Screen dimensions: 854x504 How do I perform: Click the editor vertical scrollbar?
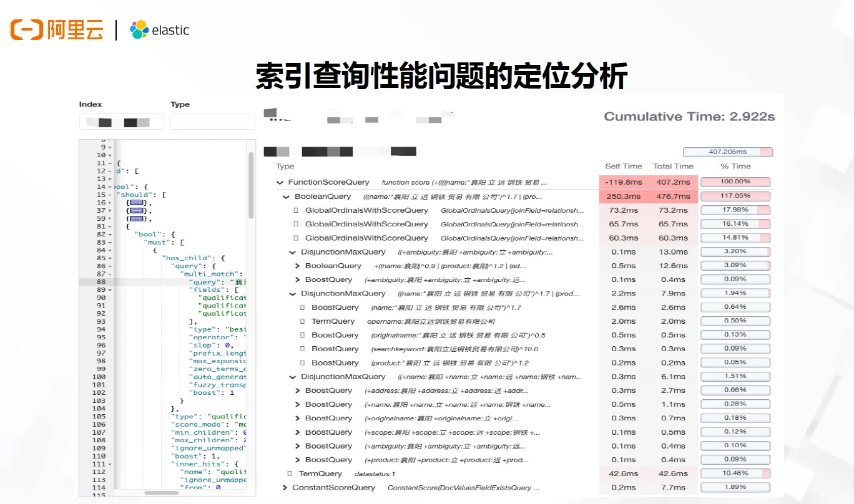[251, 185]
